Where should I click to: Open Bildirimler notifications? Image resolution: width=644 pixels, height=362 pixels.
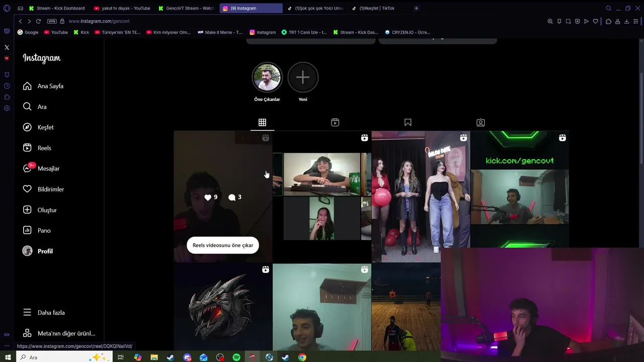tap(43, 189)
